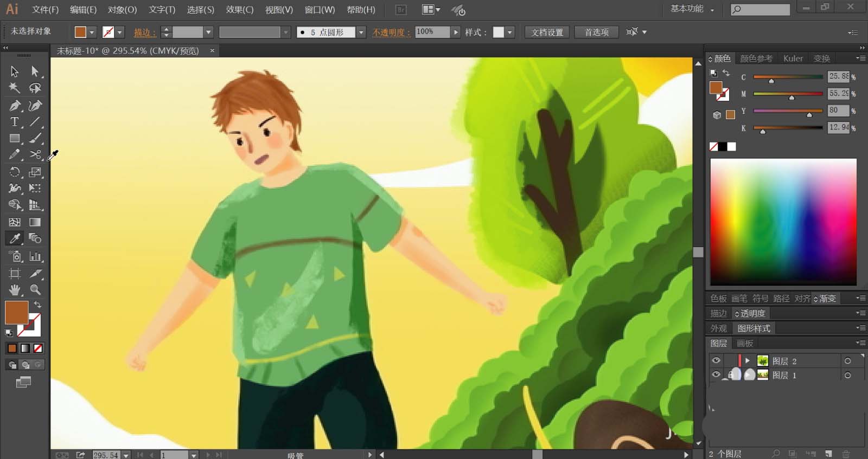Select the Pen tool
The image size is (868, 459).
coord(15,106)
